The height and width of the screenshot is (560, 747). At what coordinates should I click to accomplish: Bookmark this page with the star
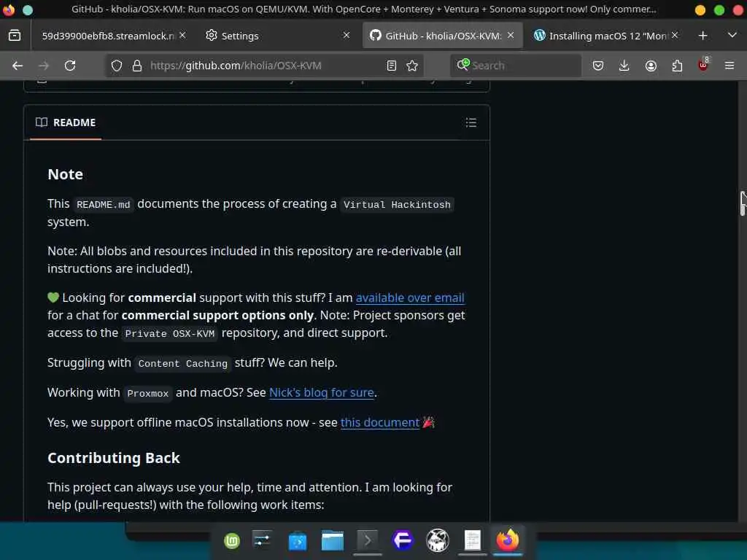pos(413,66)
